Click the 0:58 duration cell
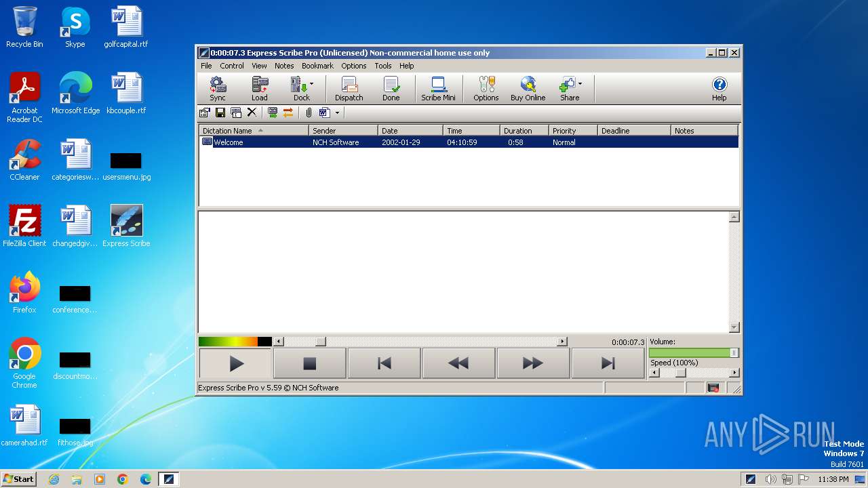This screenshot has height=488, width=868. 515,142
